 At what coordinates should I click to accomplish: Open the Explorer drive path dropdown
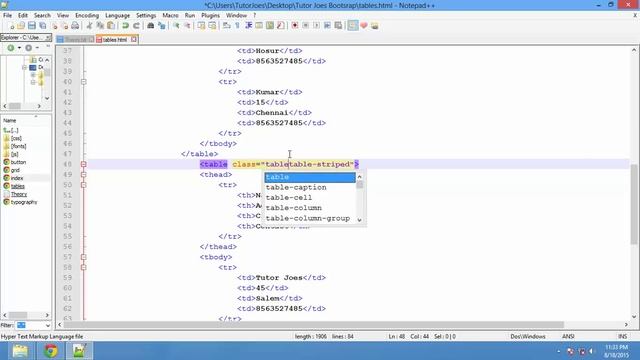(48, 38)
